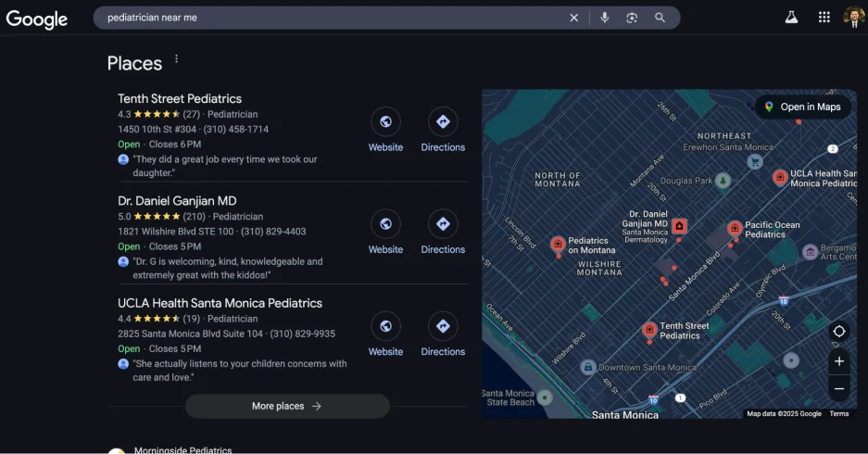Click Map data ©2025 Google attribution
Screen dimensions: 868x454
pyautogui.click(x=784, y=413)
